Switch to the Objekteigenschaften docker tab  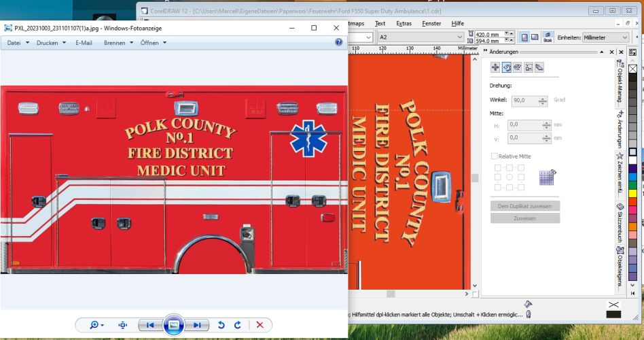tap(620, 269)
